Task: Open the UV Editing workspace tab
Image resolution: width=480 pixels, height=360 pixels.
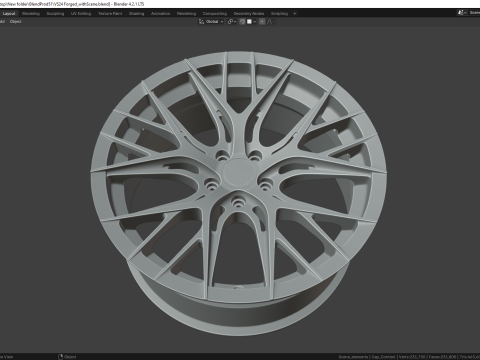Action: pyautogui.click(x=81, y=14)
